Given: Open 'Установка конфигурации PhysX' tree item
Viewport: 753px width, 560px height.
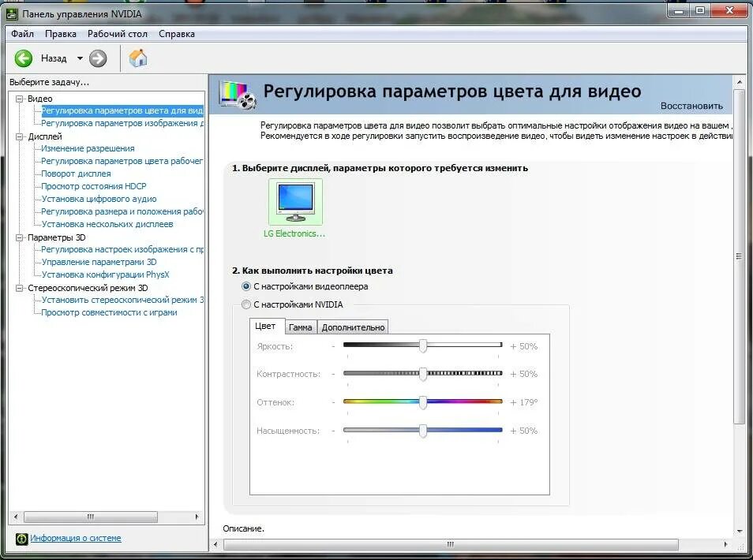Looking at the screenshot, I should [x=105, y=274].
